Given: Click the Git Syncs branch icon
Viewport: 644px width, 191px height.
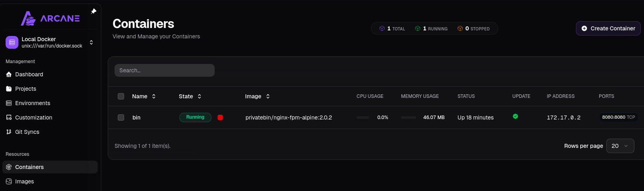Looking at the screenshot, I should (x=9, y=132).
